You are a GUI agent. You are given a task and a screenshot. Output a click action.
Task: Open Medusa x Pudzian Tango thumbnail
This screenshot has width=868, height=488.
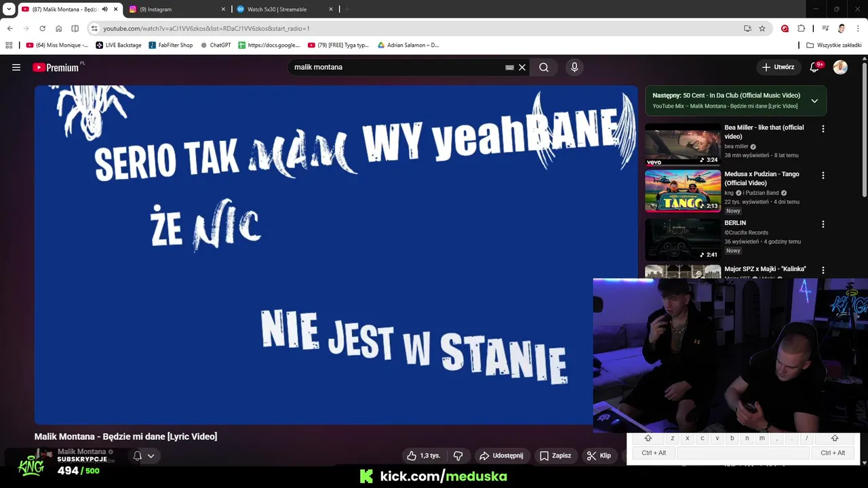(683, 190)
